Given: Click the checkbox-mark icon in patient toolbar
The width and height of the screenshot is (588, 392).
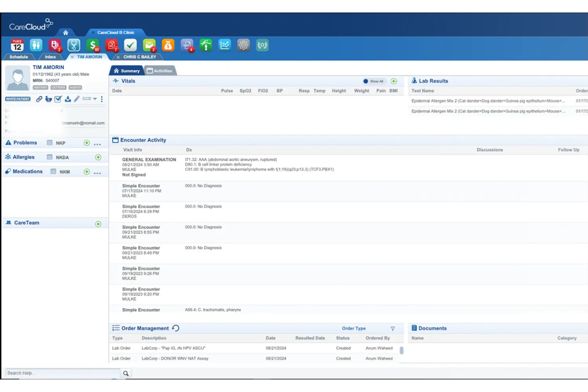Looking at the screenshot, I should (58, 99).
